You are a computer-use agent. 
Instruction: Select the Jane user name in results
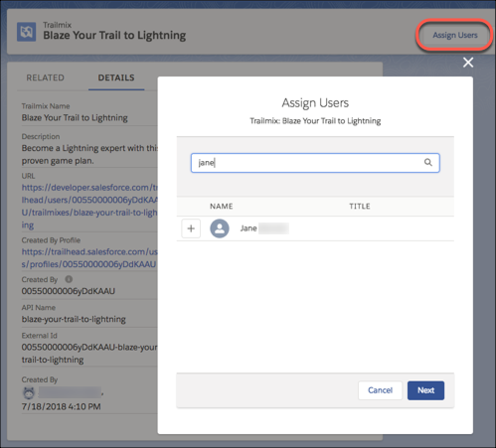[248, 228]
